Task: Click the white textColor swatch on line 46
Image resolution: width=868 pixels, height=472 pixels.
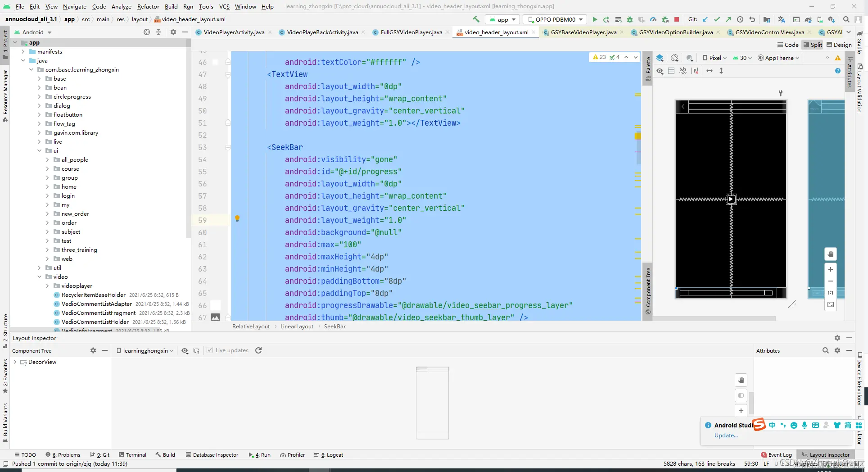Action: coord(215,62)
